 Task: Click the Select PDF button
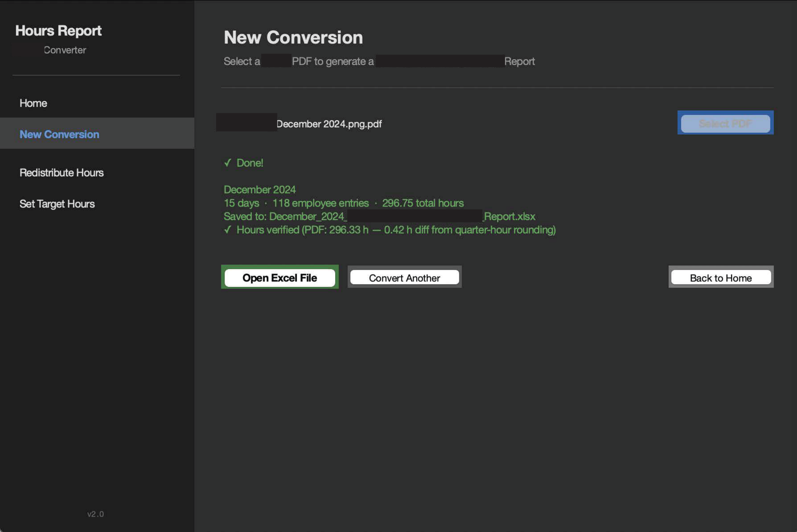[x=725, y=123]
